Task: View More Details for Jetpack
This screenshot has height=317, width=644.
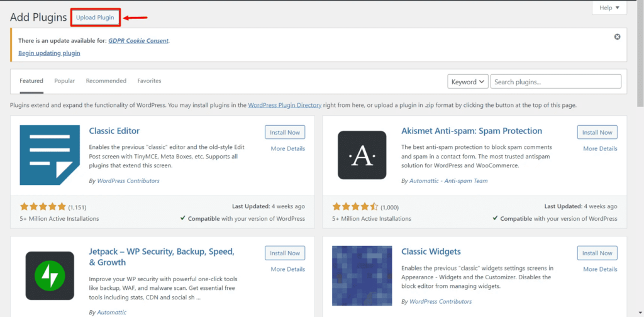Action: (288, 269)
